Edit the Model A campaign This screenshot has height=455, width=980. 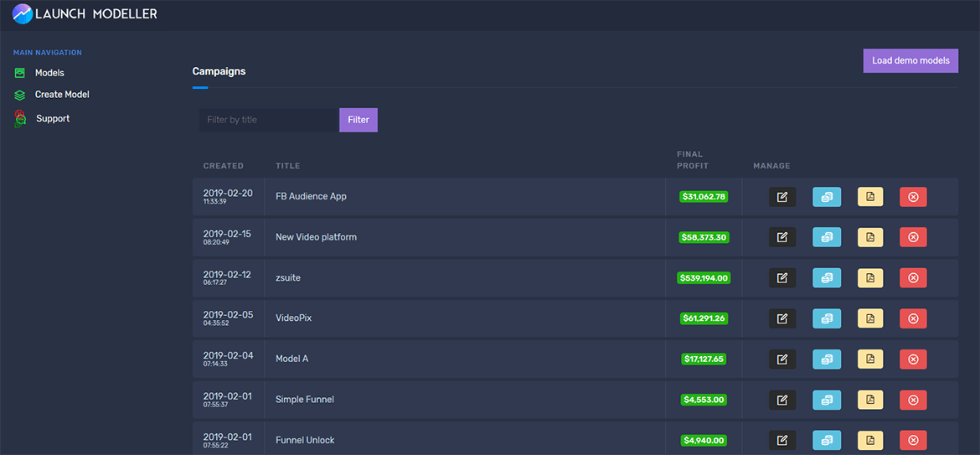coord(781,359)
